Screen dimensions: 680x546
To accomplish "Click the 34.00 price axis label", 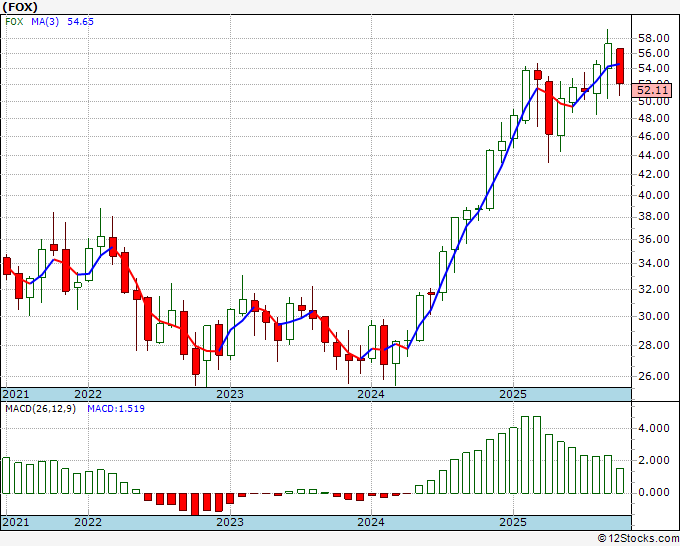I will pyautogui.click(x=654, y=263).
